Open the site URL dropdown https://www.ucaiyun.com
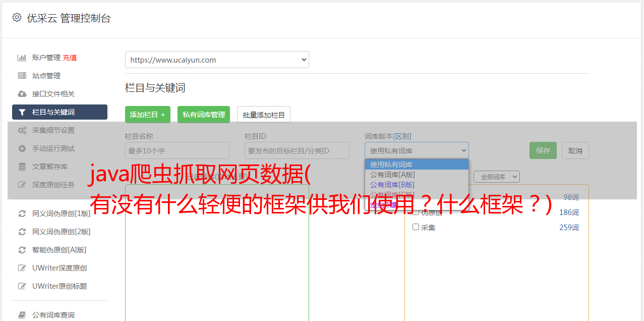Screen dimensions: 644x321 point(217,60)
